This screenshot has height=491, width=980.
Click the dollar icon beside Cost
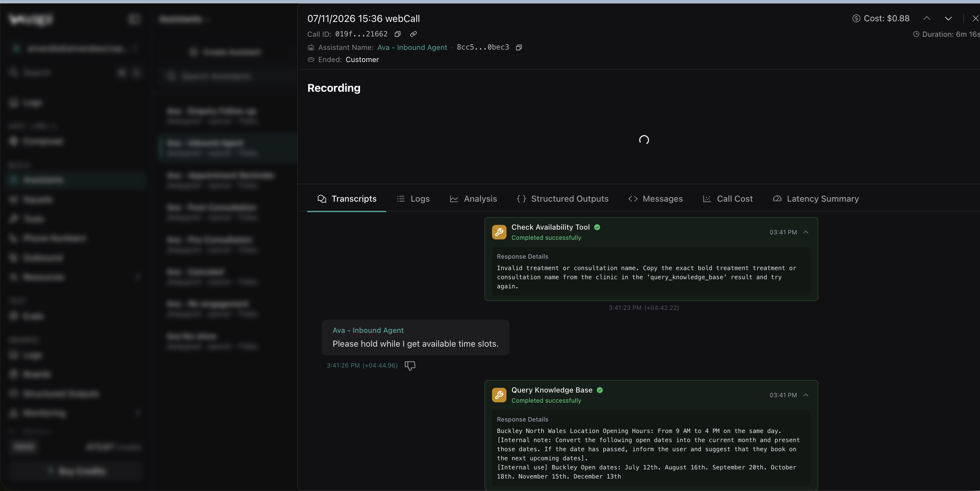click(856, 18)
